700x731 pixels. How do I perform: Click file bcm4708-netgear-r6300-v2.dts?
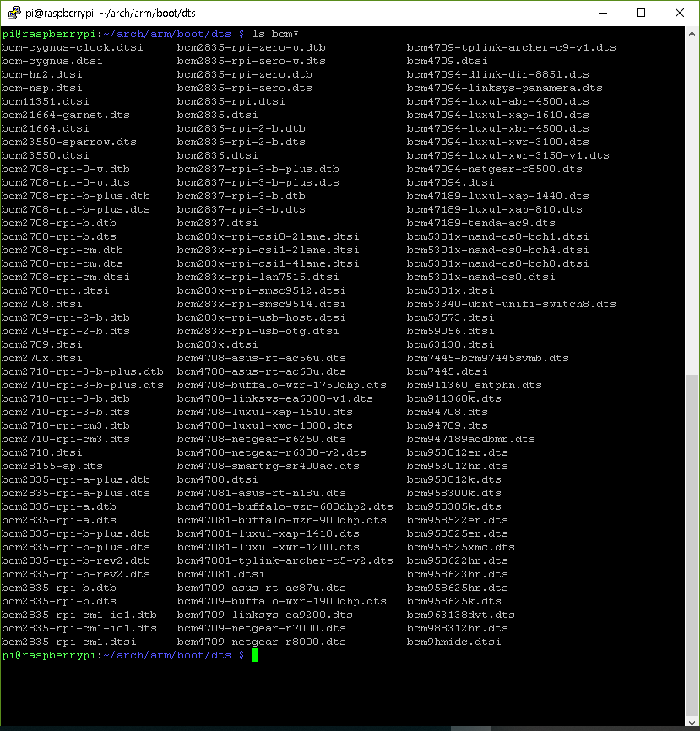click(272, 453)
